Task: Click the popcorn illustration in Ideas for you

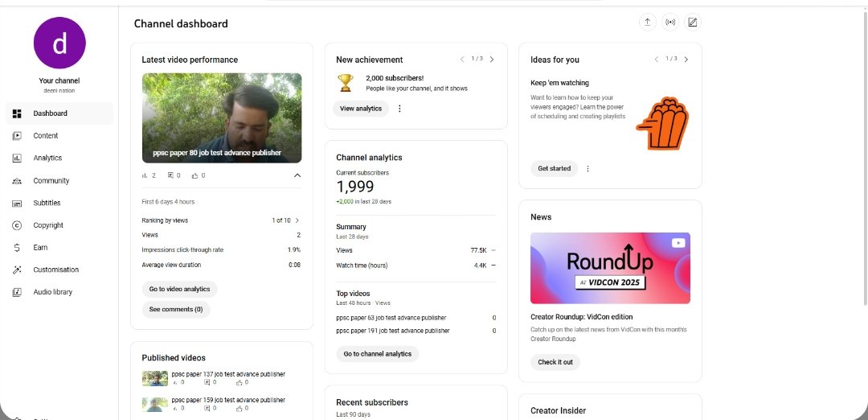Action: (662, 123)
